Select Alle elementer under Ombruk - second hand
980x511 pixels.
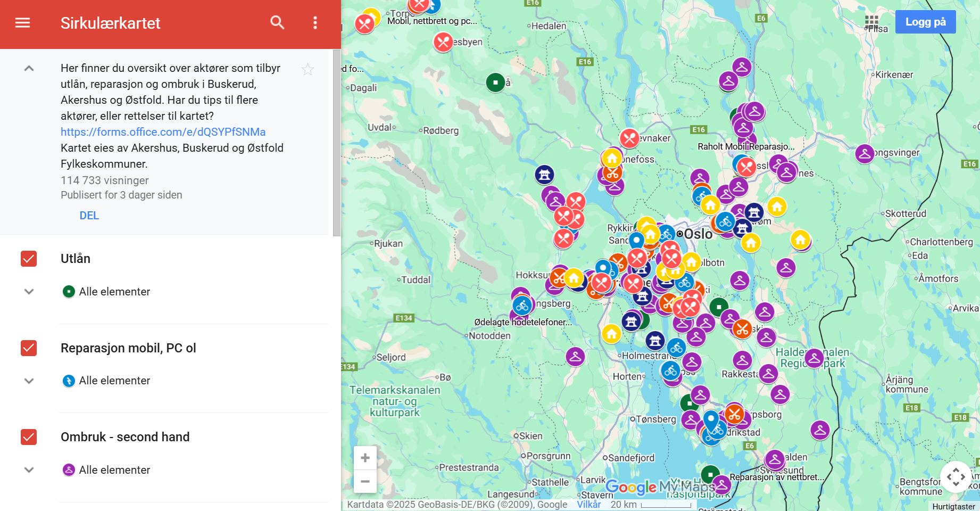click(114, 470)
